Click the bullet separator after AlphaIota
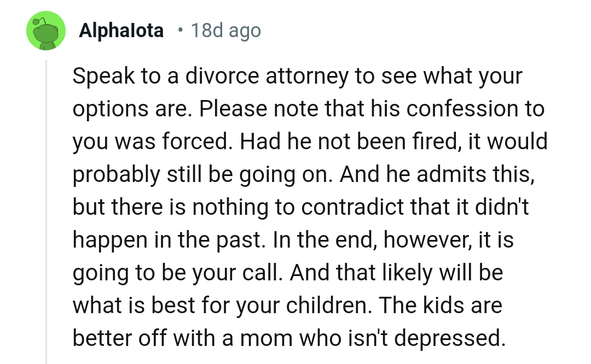Viewport: 591px width, 364px height. coord(181,30)
